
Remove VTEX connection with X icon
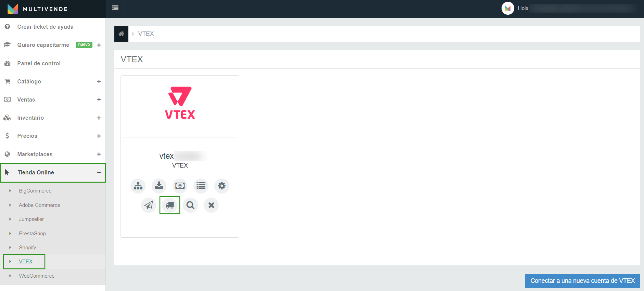(x=211, y=205)
